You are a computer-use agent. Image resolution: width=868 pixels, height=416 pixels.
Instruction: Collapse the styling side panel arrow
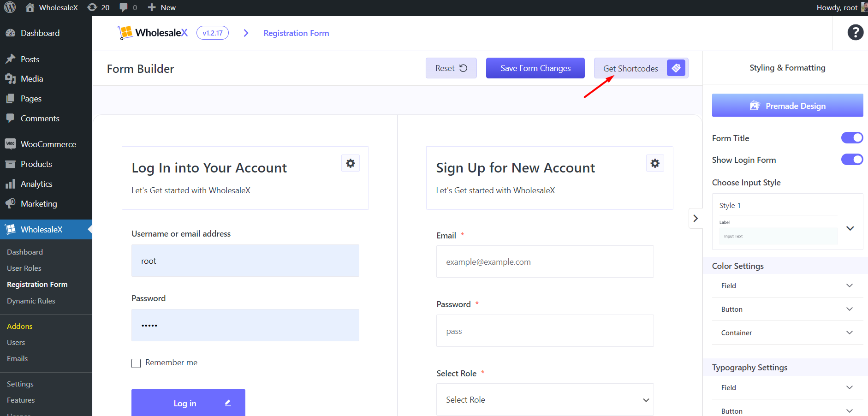(696, 219)
